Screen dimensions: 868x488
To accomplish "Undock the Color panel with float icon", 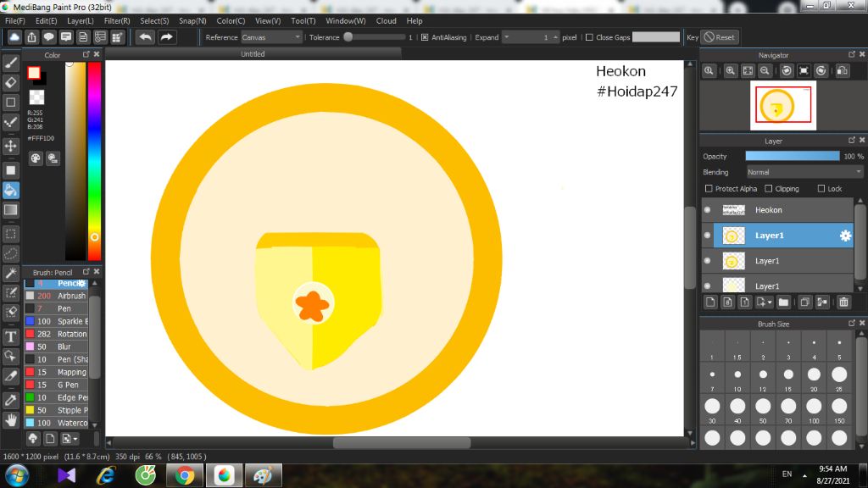I will point(86,54).
